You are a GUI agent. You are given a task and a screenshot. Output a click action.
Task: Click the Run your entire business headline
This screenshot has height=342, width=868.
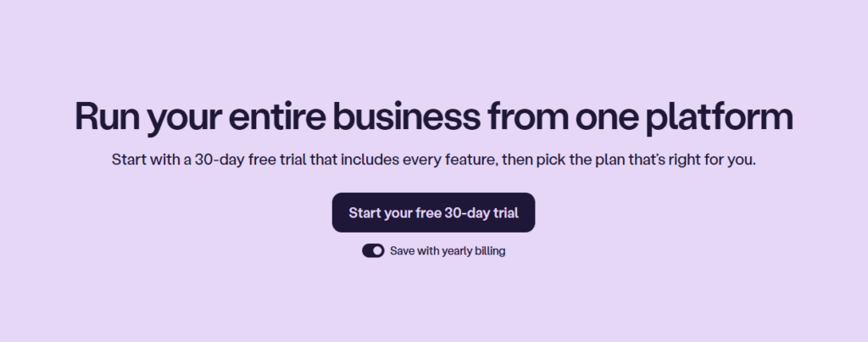[x=433, y=116]
